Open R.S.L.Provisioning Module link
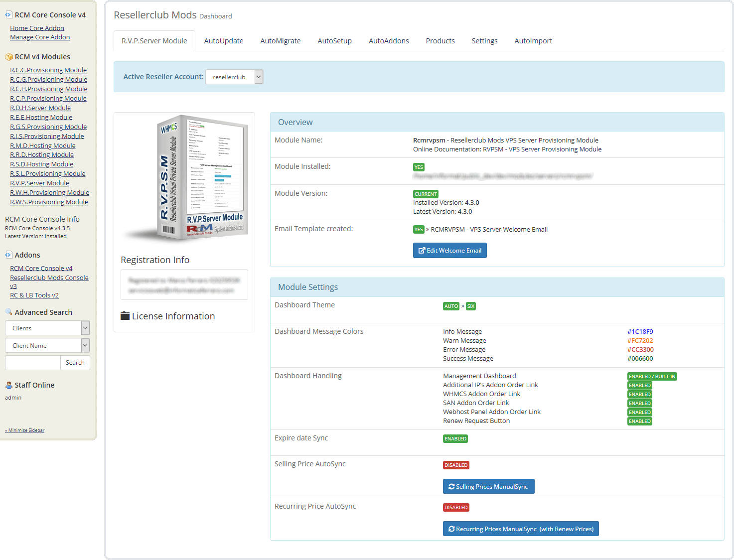734x560 pixels. point(47,173)
